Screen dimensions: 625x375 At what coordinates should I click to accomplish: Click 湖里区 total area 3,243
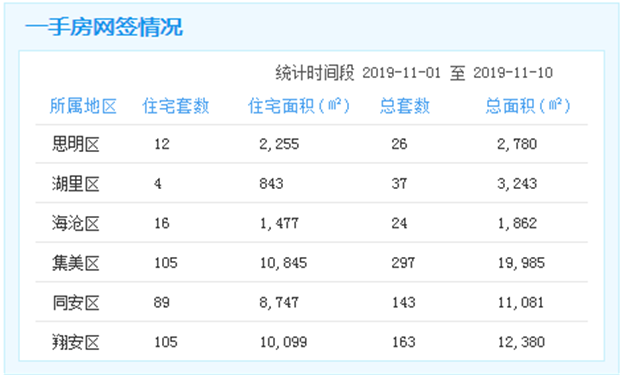(517, 184)
